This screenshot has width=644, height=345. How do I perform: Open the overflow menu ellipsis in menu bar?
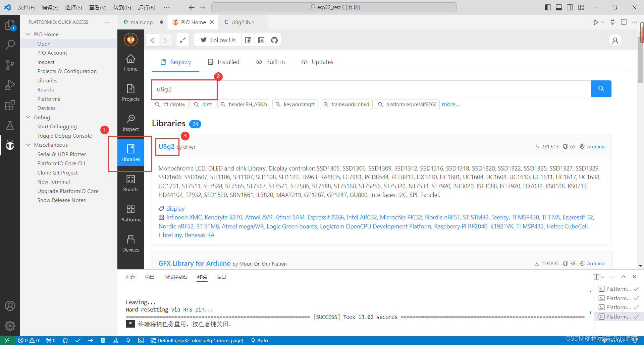pos(167,7)
